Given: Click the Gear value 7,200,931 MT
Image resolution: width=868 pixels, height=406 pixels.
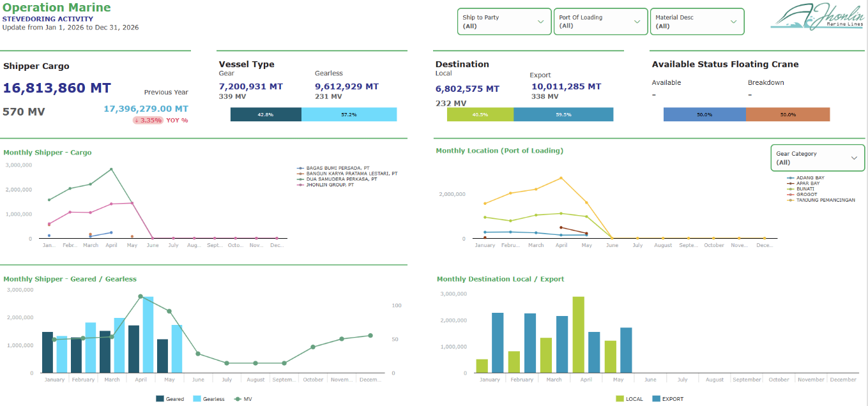Looking at the screenshot, I should [250, 86].
